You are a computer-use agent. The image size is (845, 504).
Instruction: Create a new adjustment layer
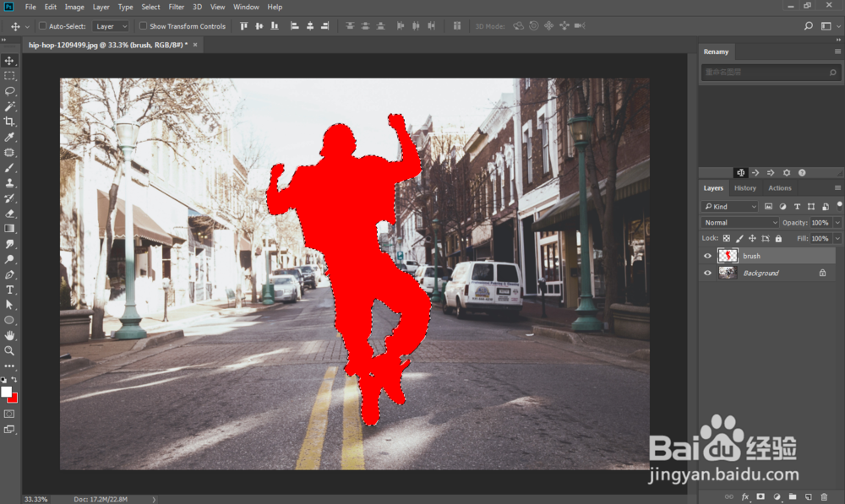click(777, 496)
